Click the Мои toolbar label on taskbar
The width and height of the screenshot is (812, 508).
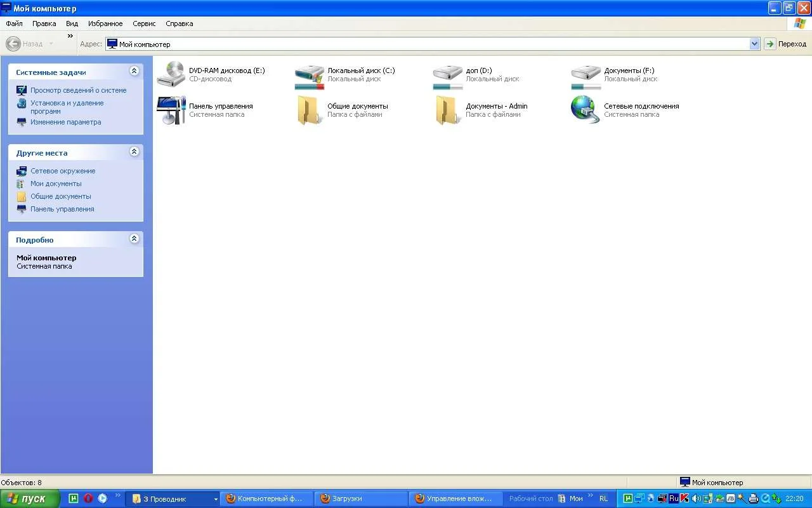pos(576,498)
